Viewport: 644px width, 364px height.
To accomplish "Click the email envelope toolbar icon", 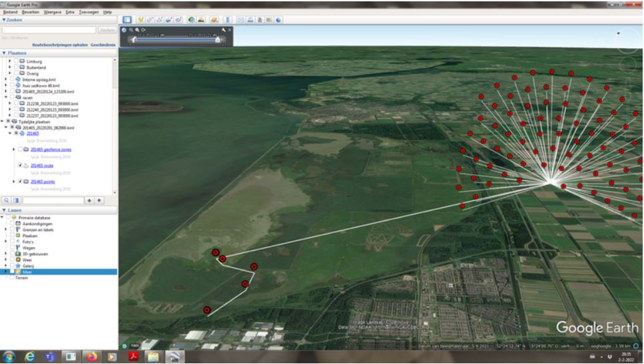I will point(241,20).
